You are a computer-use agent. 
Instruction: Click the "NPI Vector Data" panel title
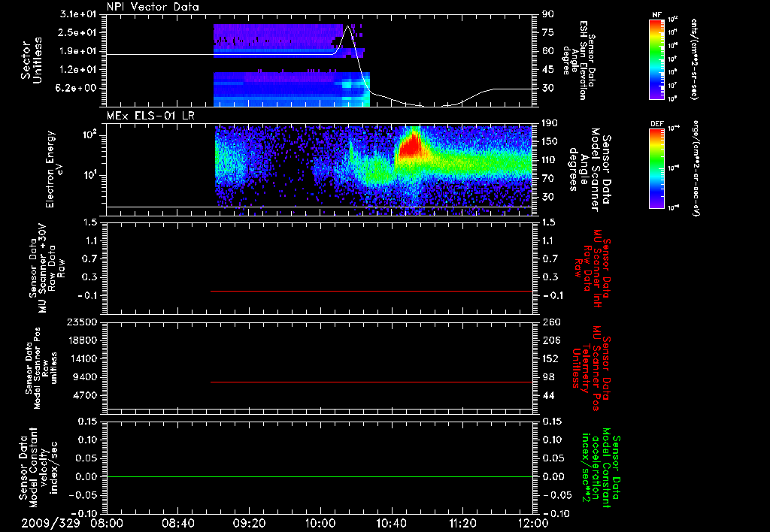tap(153, 7)
